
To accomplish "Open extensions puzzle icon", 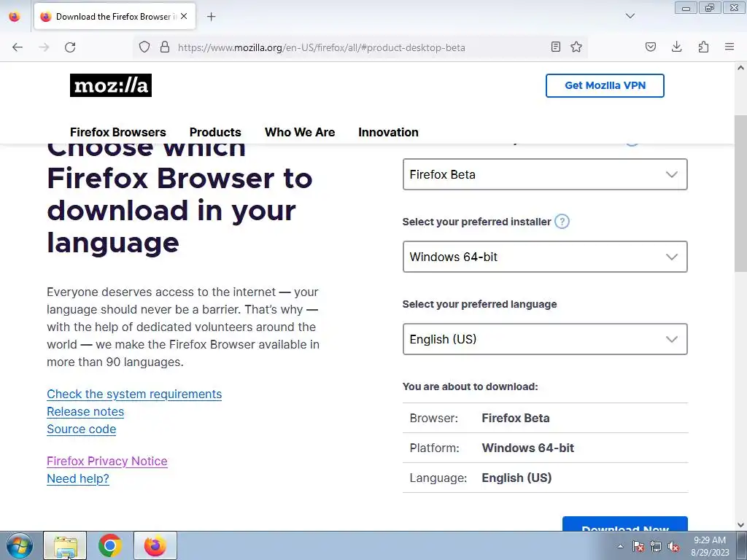I will tap(703, 47).
